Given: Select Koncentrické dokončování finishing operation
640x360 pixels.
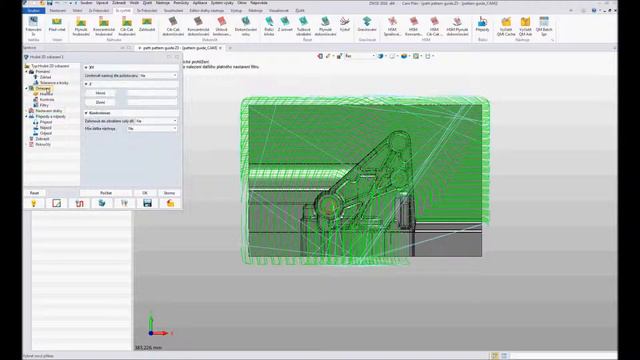Looking at the screenshot, I should [198, 27].
